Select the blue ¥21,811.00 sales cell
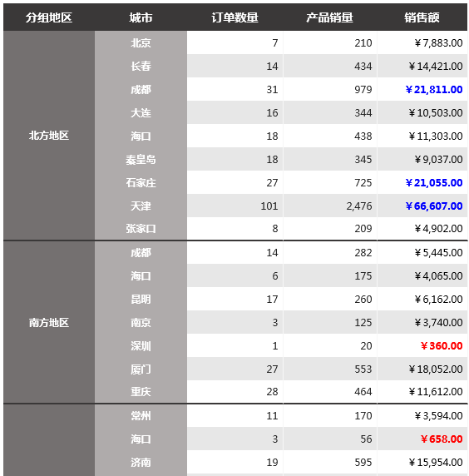 422,89
